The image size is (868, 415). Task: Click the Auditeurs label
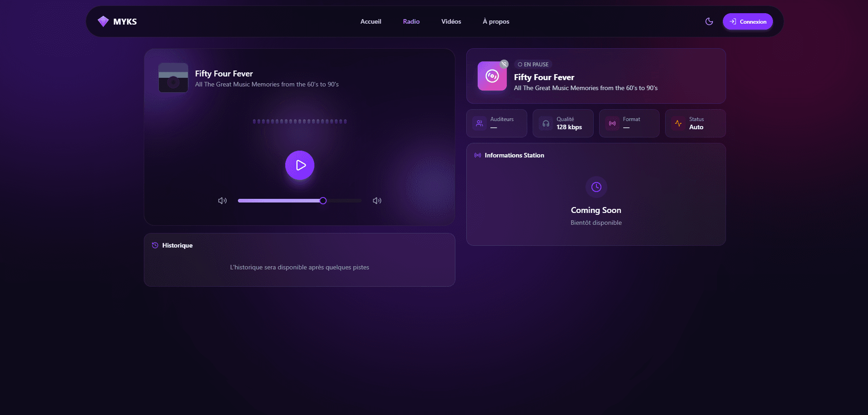point(502,119)
